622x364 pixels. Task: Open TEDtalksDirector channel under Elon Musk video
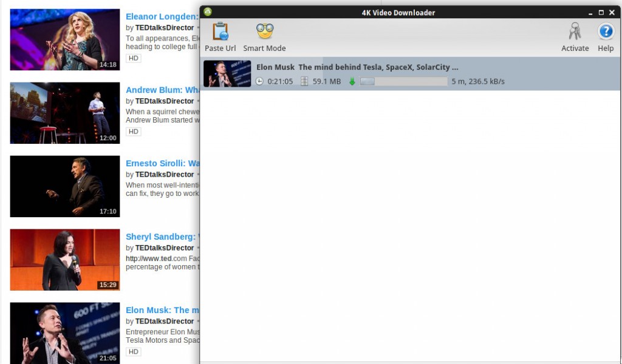165,321
